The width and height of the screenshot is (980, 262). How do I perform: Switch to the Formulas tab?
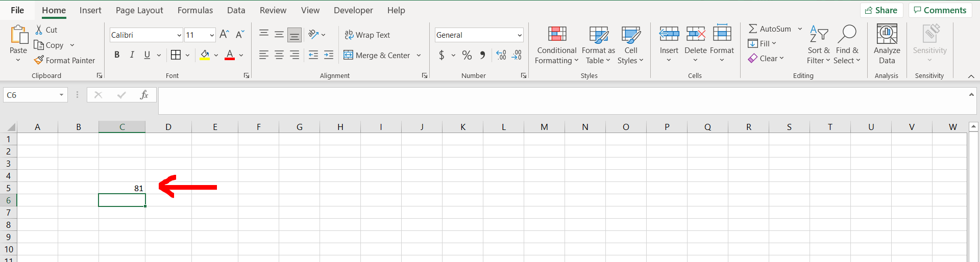(195, 10)
